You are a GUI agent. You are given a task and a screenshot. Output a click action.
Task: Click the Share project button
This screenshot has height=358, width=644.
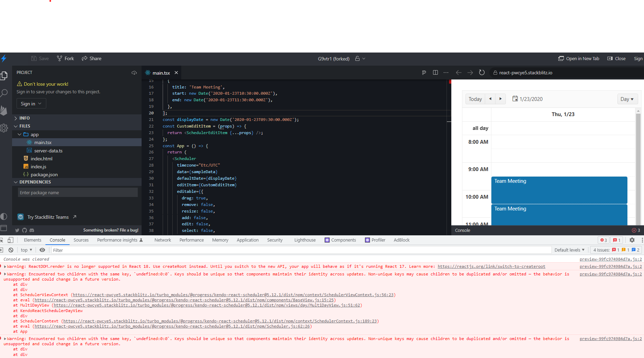92,58
